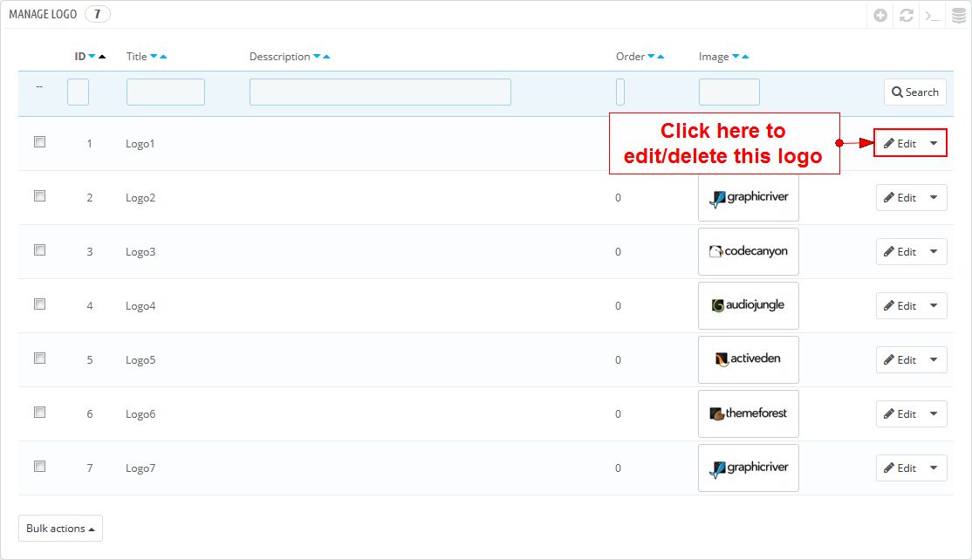The image size is (972, 560).
Task: Open the Bulk actions dropdown
Action: [x=60, y=528]
